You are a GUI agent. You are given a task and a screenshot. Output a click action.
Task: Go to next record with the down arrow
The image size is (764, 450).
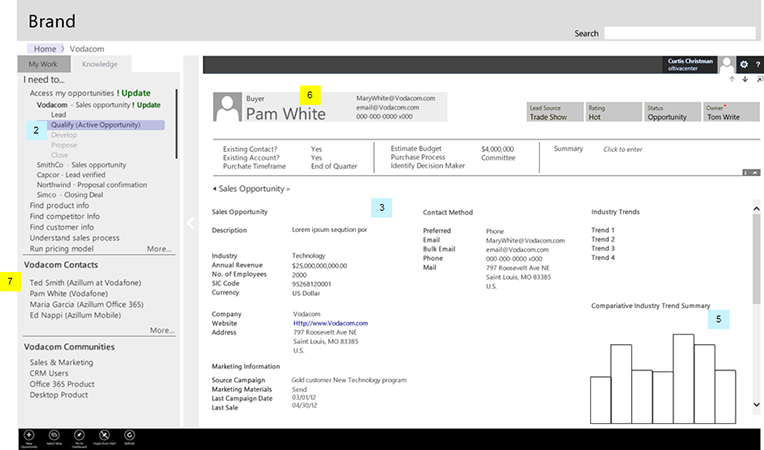click(x=744, y=79)
